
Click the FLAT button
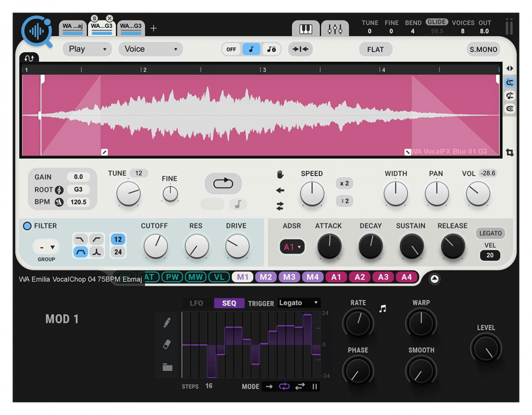[376, 49]
